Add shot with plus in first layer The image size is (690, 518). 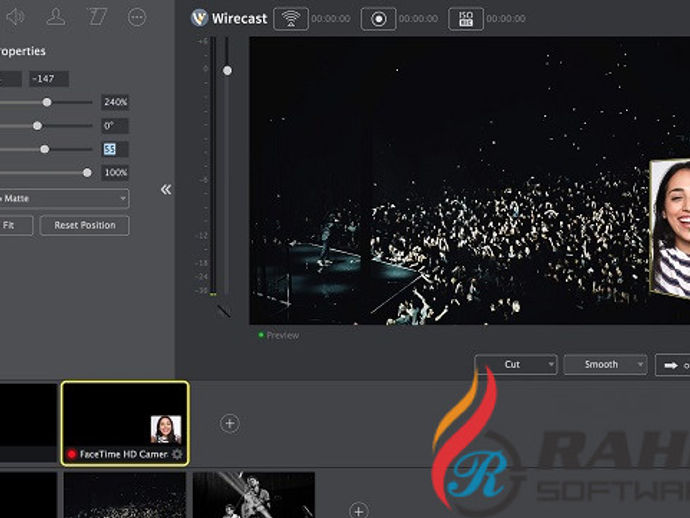coord(229,423)
